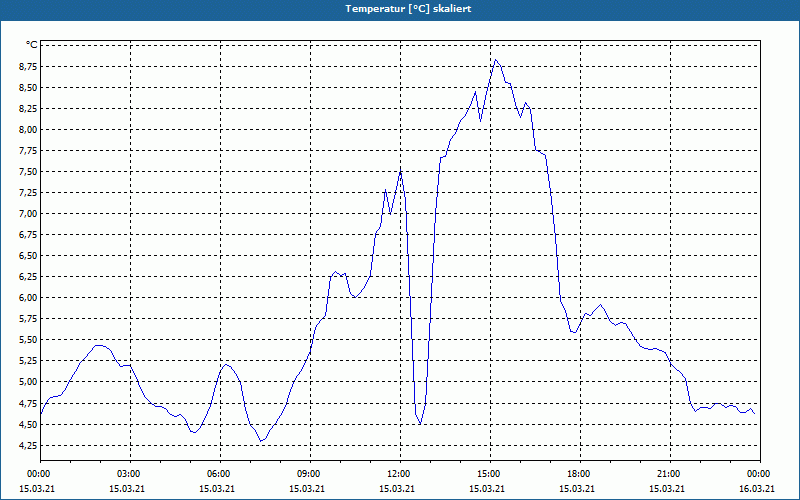This screenshot has width=800, height=500.
Task: Select the "7,75" y-axis label
Action: coord(29,151)
